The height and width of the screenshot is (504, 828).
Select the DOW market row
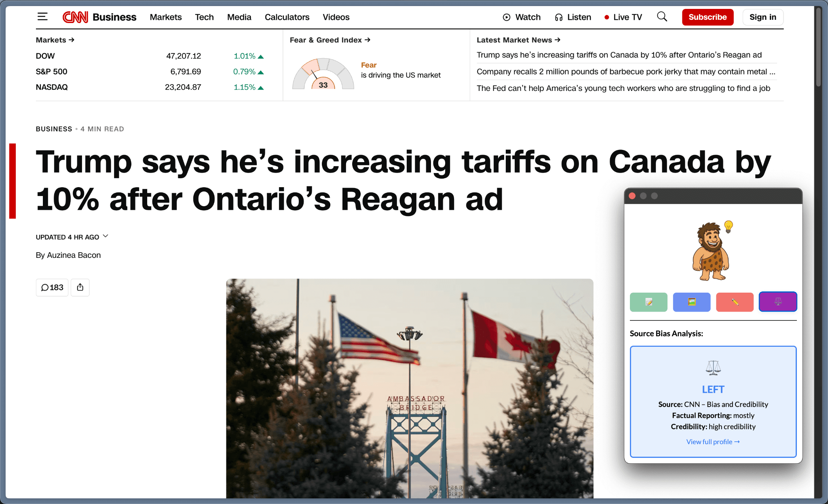click(x=150, y=56)
